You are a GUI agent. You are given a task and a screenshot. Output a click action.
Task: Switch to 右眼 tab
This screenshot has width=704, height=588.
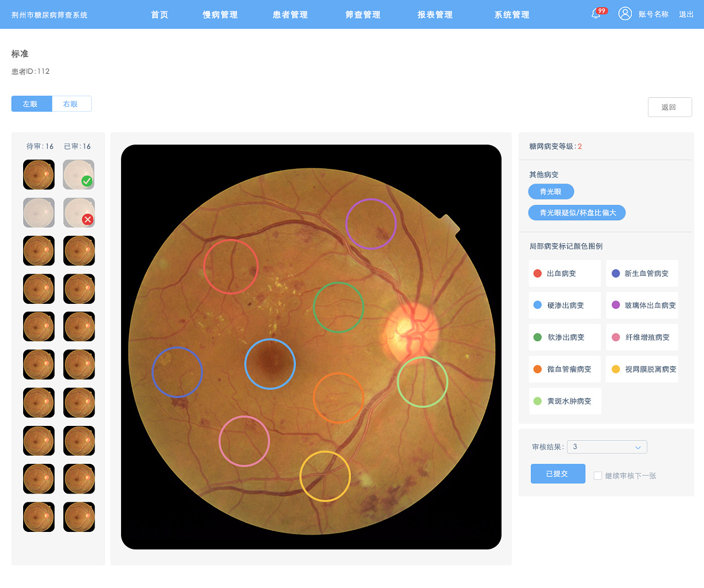pyautogui.click(x=71, y=104)
